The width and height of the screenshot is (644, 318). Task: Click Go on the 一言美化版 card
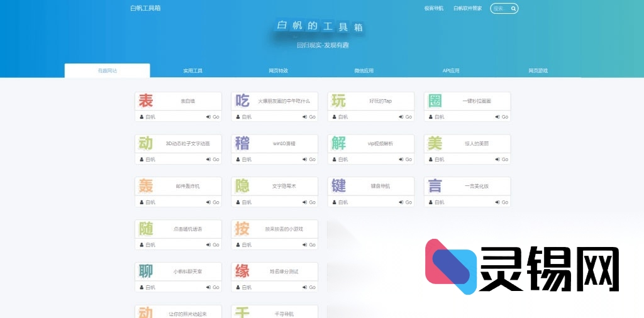(x=502, y=202)
